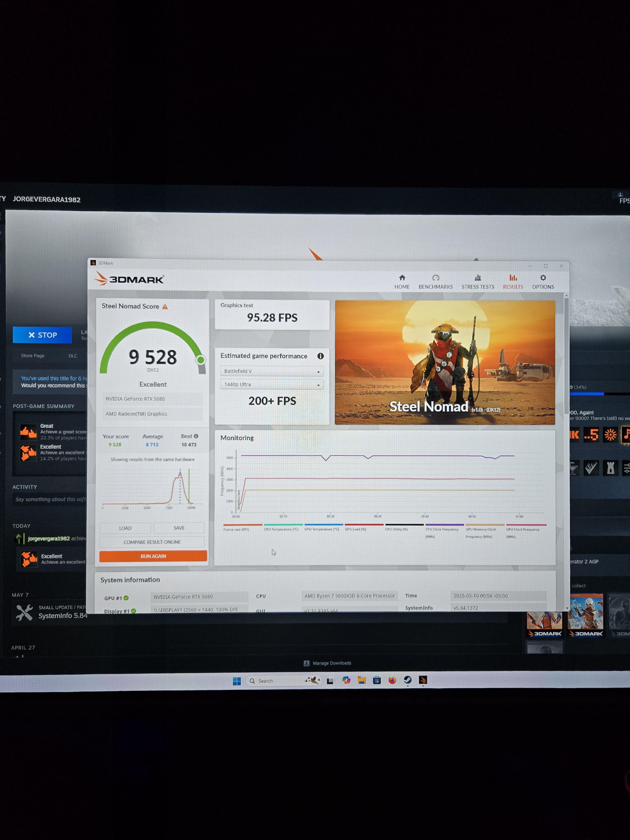The width and height of the screenshot is (630, 840).
Task: Open 3DMark Options tab
Action: [x=543, y=282]
